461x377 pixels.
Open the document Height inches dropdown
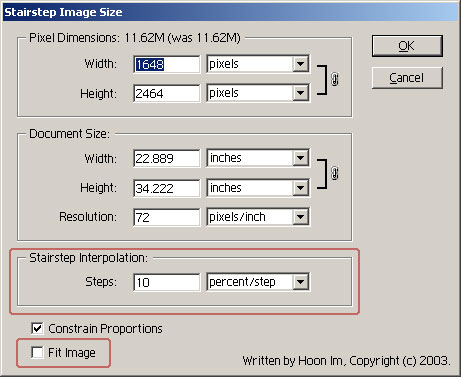[x=258, y=188]
